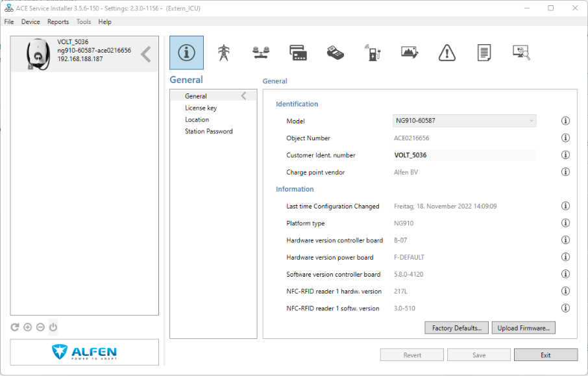Select General in the side list
Image resolution: width=588 pixels, height=376 pixels.
click(214, 96)
